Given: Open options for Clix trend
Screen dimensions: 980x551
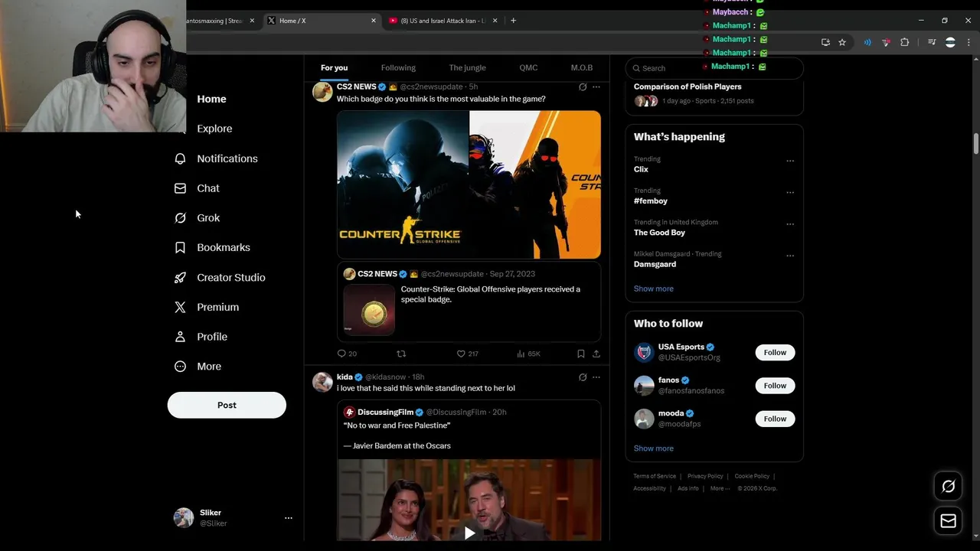Looking at the screenshot, I should pyautogui.click(x=790, y=161).
